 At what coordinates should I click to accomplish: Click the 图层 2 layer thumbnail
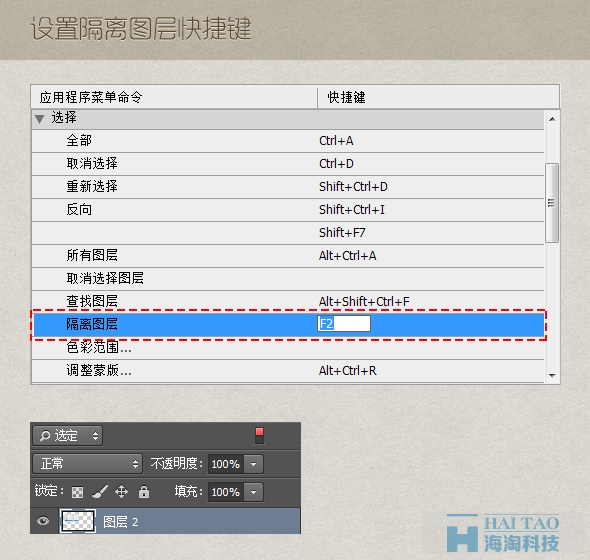pyautogui.click(x=78, y=521)
